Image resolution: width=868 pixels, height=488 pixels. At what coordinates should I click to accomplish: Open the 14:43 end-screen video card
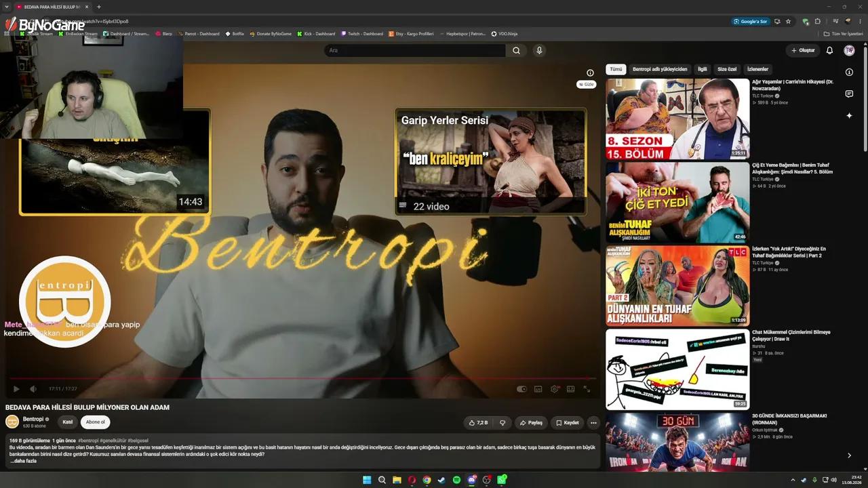click(x=115, y=176)
